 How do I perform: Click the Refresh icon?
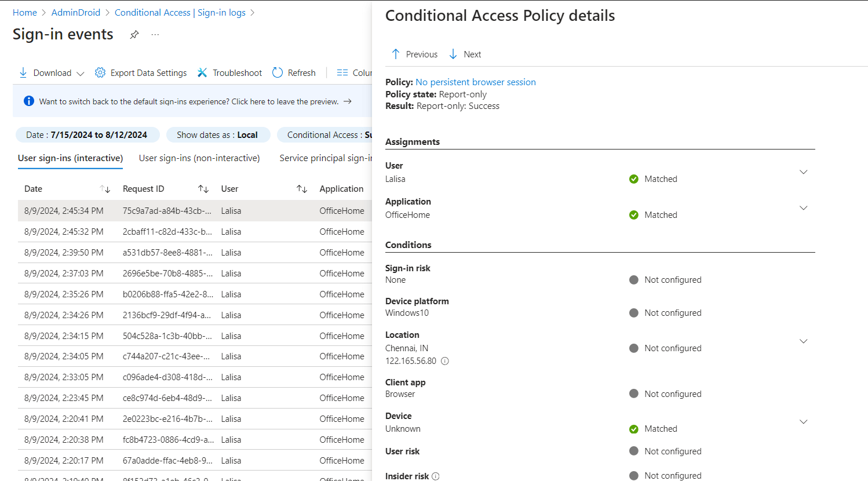(x=278, y=72)
